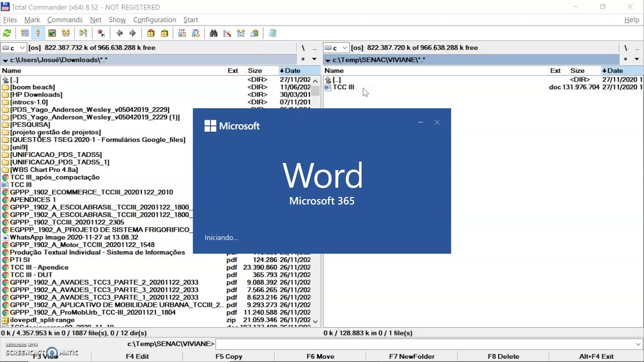This screenshot has height=362, width=644.
Task: Expand right panel directory history arrow
Action: (636, 59)
